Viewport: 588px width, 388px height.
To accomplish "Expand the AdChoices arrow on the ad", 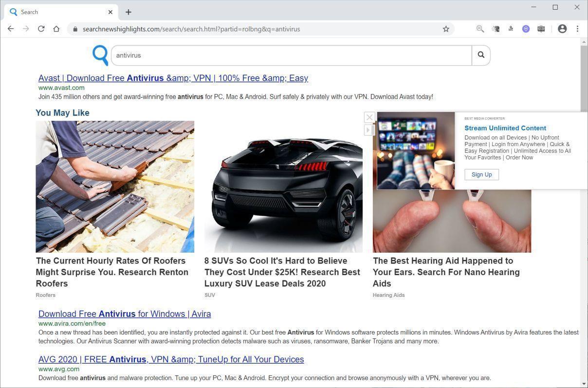I will (369, 130).
